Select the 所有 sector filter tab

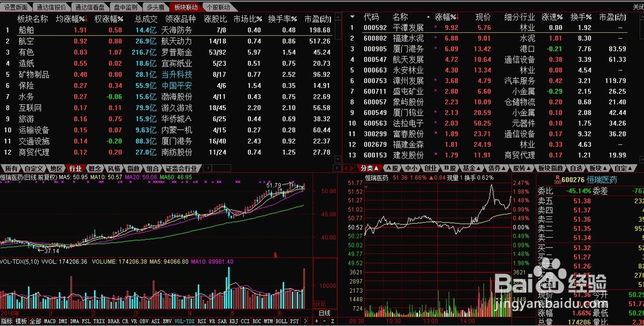(x=12, y=169)
